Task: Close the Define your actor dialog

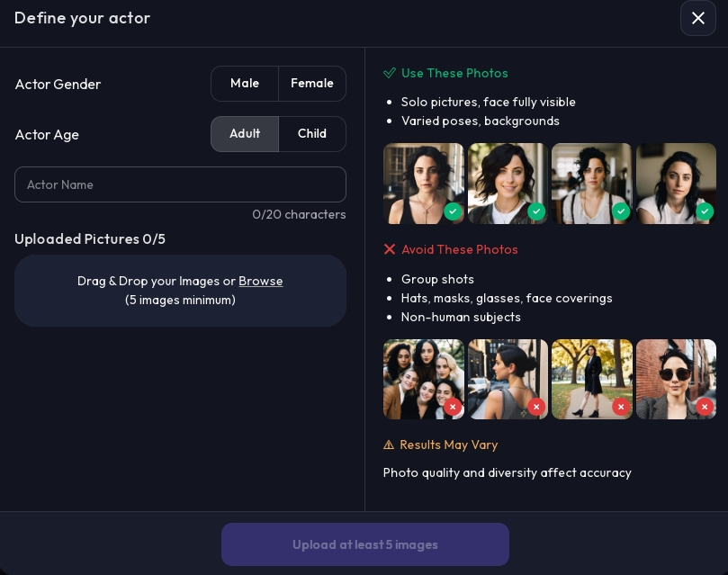Action: (697, 18)
